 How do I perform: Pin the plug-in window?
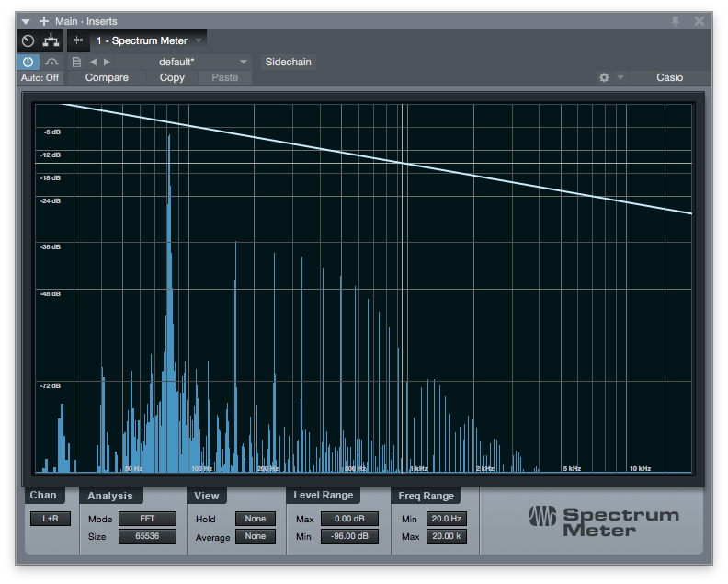(x=676, y=20)
